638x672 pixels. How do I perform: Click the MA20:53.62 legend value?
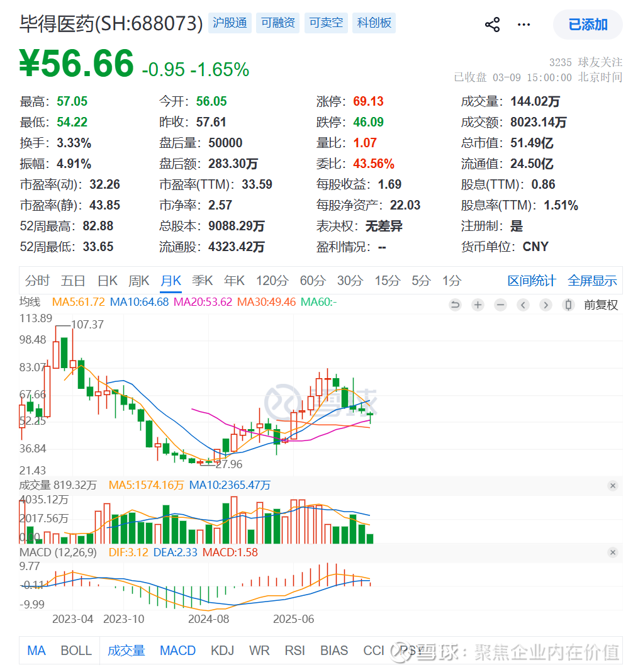[x=203, y=302]
